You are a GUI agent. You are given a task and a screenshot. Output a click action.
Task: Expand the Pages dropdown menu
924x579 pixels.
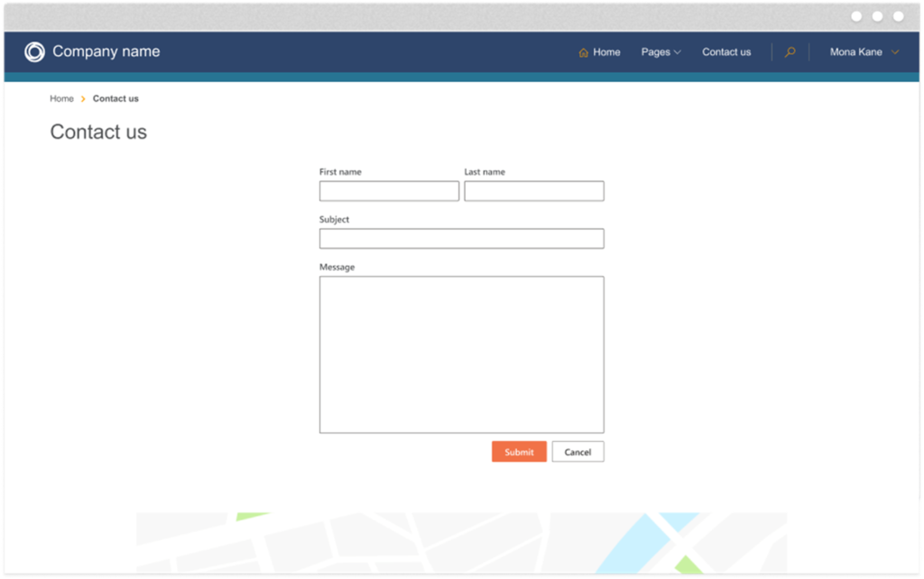click(x=661, y=51)
